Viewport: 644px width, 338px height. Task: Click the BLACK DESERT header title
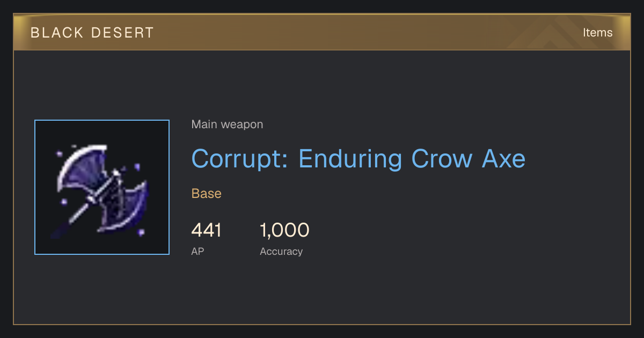(x=92, y=33)
